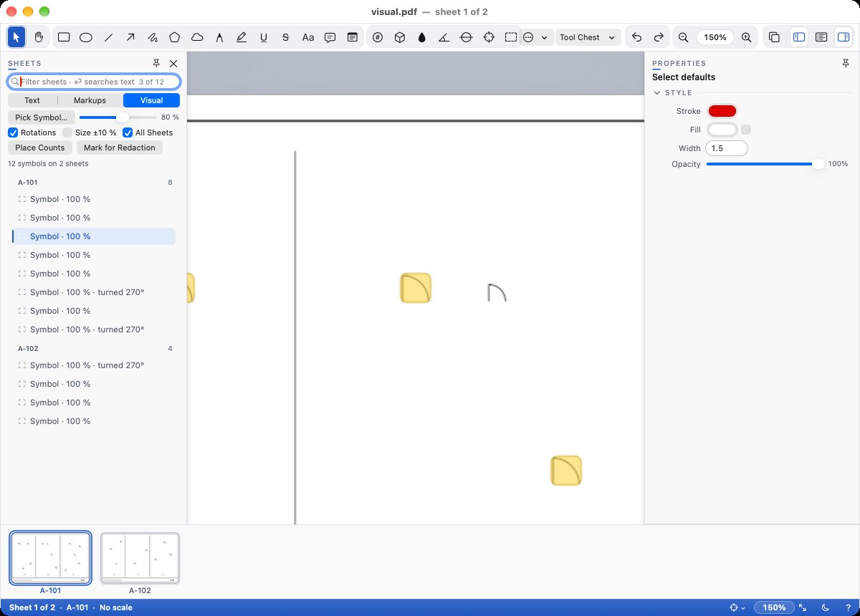860x616 pixels.
Task: Select the underline text tool
Action: coord(264,37)
